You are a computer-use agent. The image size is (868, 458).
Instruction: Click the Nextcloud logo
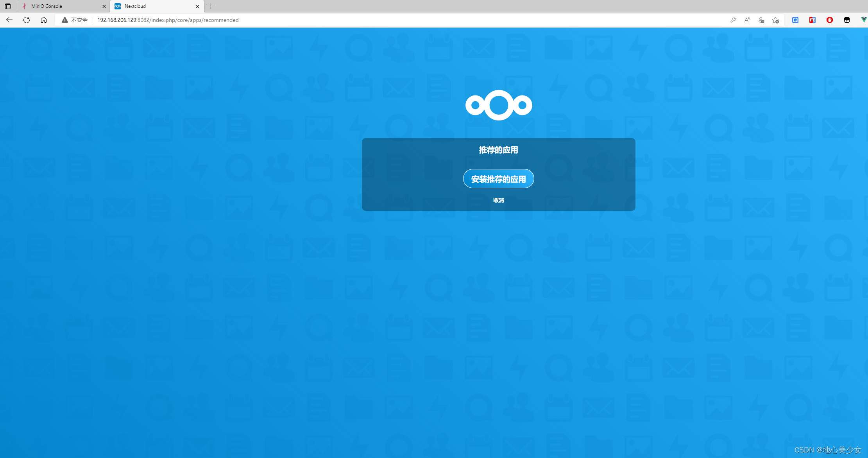coord(498,105)
